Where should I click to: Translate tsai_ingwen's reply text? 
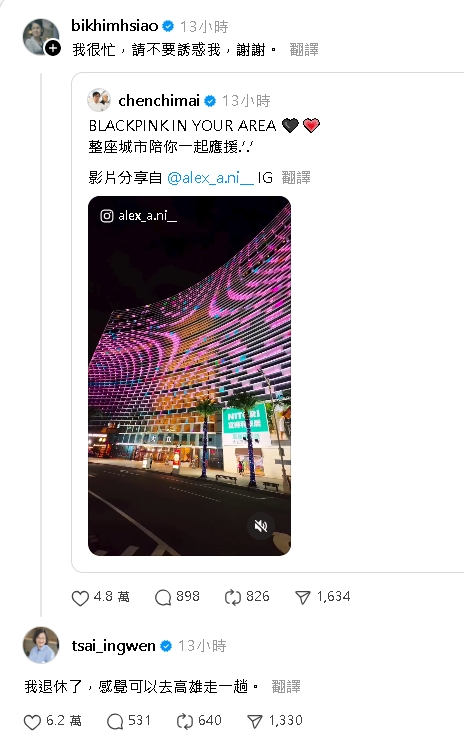pos(286,686)
